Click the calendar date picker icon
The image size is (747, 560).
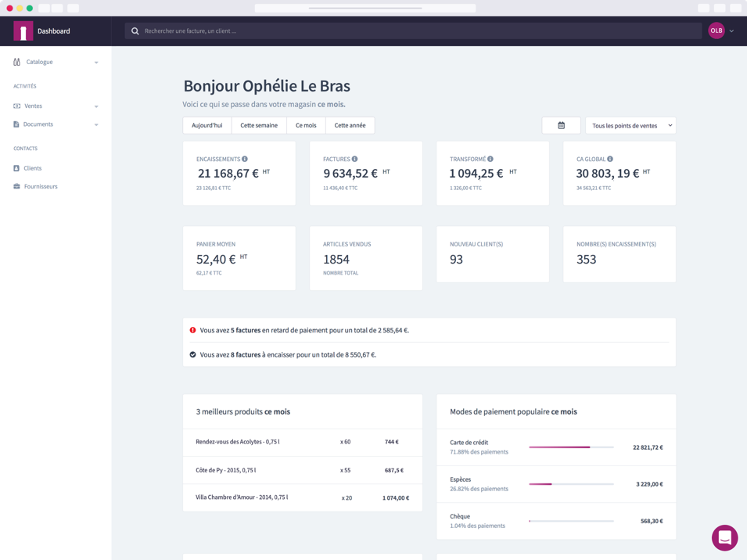[x=561, y=125]
